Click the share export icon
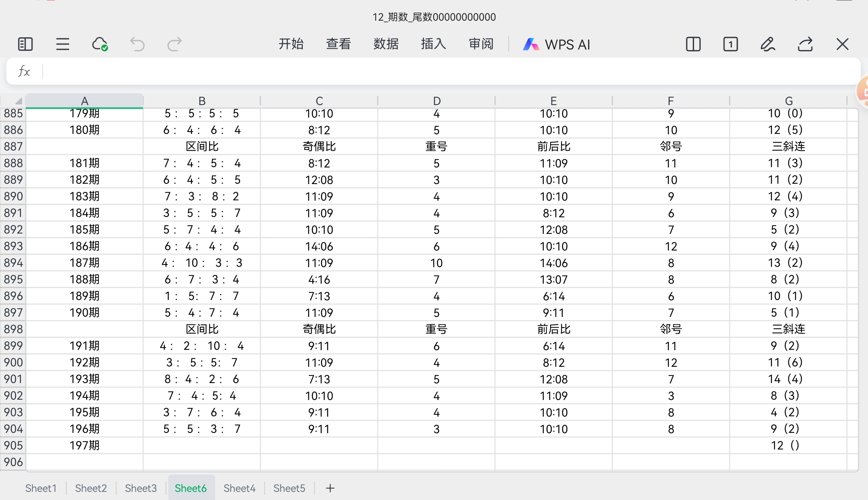Screen dimensions: 868x500 805,44
